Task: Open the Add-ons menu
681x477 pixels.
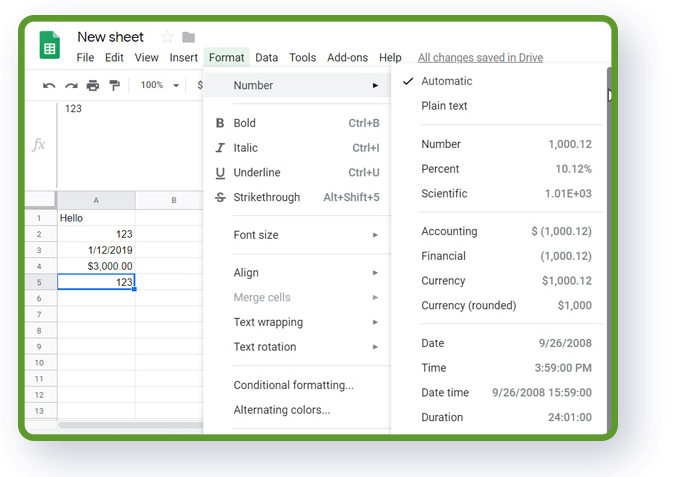Action: coord(347,57)
